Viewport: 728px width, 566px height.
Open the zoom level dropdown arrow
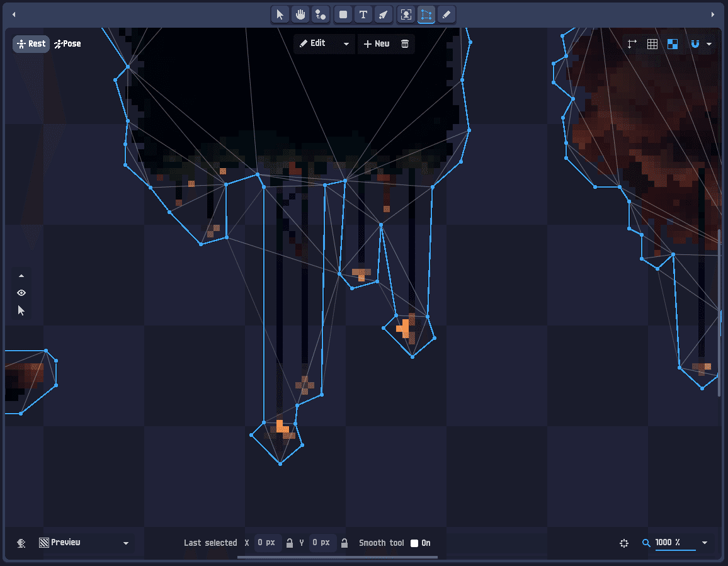point(704,543)
